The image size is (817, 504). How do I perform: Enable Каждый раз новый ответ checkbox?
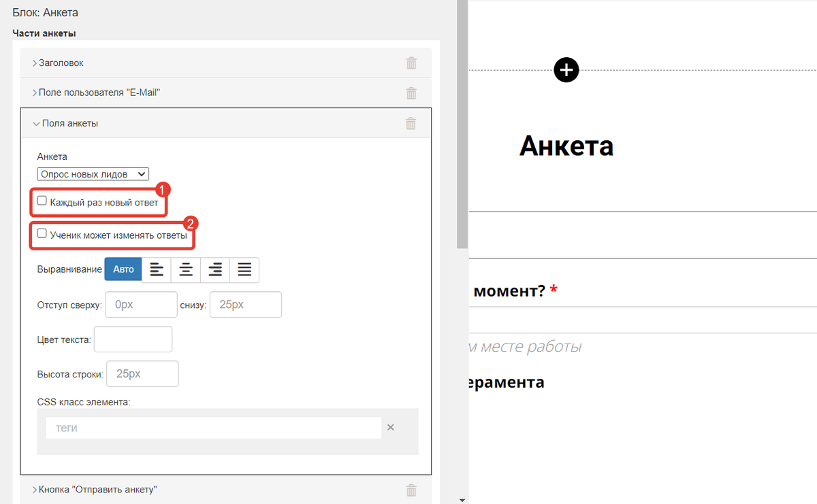tap(42, 201)
